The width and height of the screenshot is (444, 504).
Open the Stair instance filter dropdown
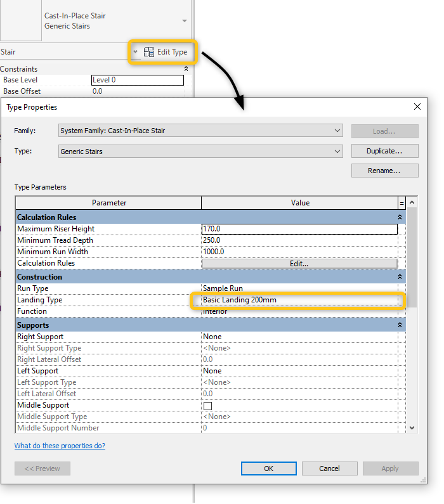135,52
